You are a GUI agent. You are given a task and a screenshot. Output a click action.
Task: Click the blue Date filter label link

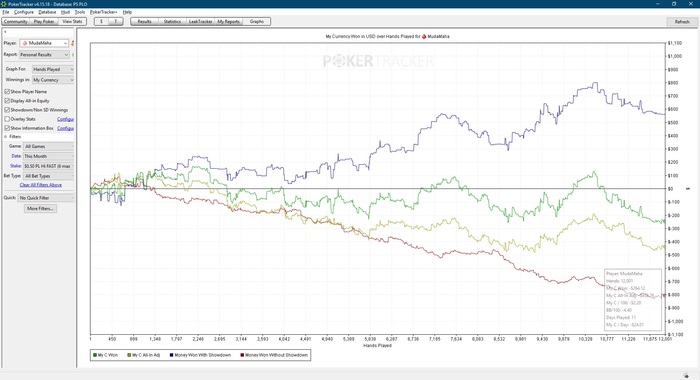pos(17,156)
